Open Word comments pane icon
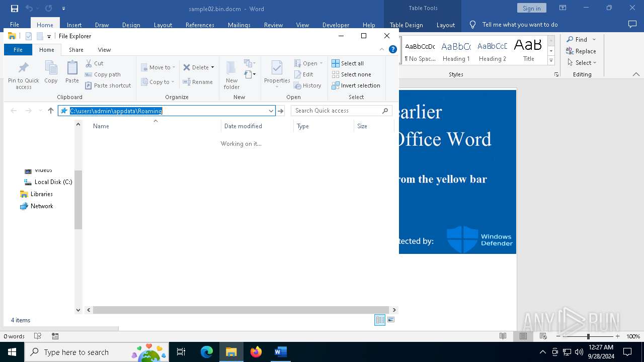This screenshot has width=644, height=362. coord(632,24)
